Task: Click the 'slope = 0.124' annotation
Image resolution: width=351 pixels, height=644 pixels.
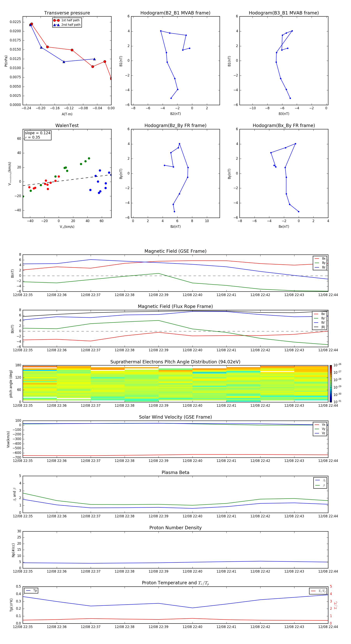Action: 37,133
